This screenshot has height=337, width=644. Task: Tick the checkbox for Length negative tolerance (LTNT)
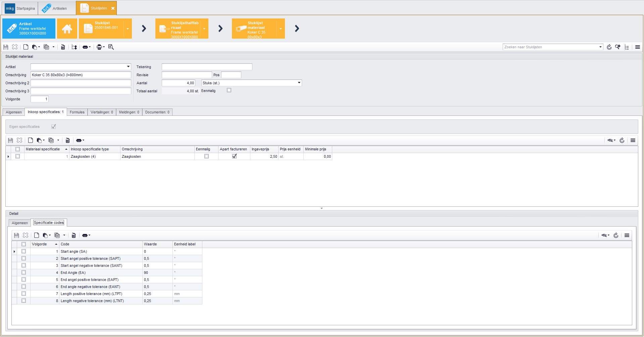click(23, 301)
